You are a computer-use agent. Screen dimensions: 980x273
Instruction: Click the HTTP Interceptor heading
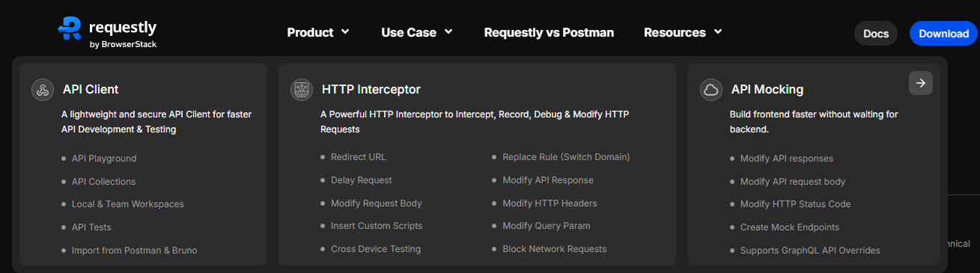coord(371,90)
